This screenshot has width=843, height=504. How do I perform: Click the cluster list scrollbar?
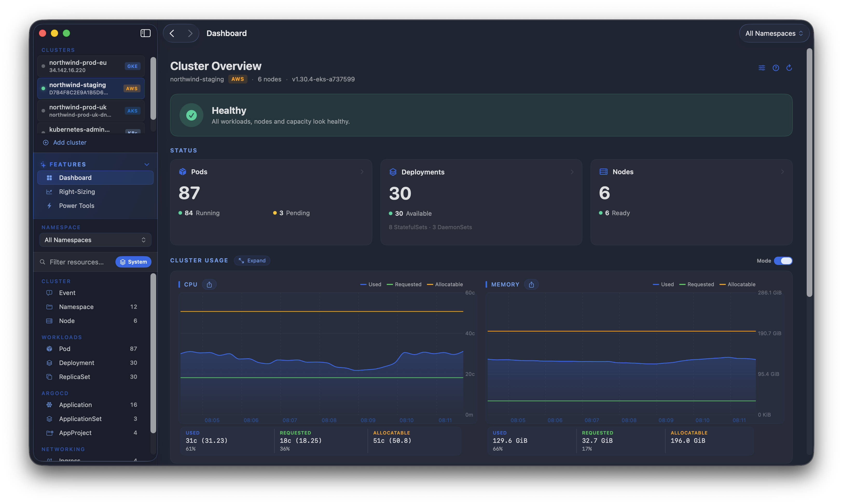click(153, 88)
